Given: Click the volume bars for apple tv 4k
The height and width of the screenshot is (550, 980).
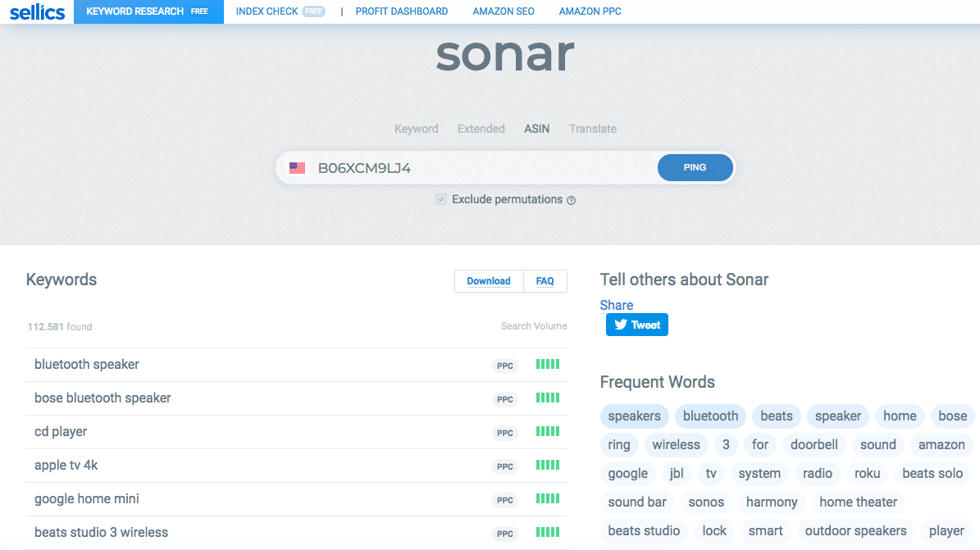Looking at the screenshot, I should click(x=548, y=466).
